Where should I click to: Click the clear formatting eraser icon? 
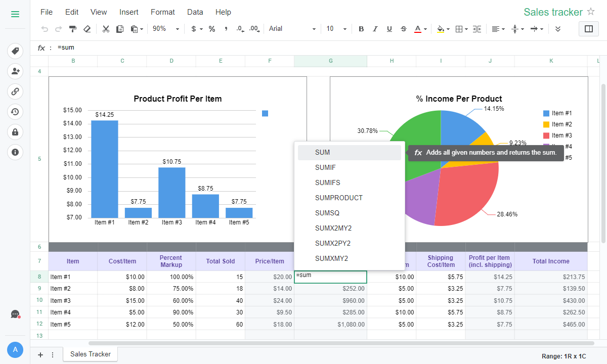tap(87, 29)
